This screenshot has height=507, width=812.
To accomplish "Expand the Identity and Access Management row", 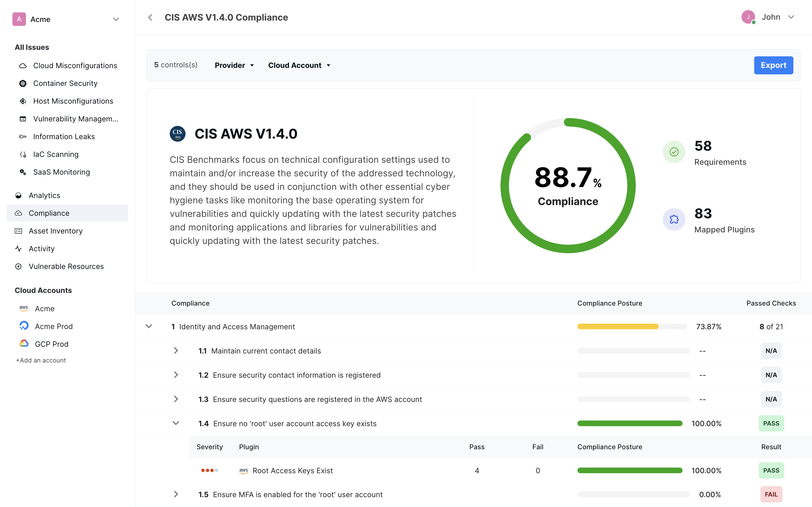I will (x=149, y=326).
